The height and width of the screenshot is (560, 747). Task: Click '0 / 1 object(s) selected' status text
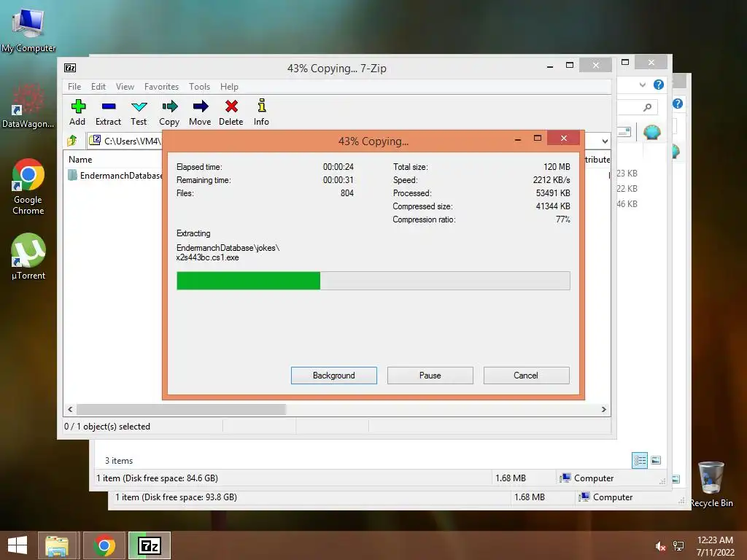107,426
